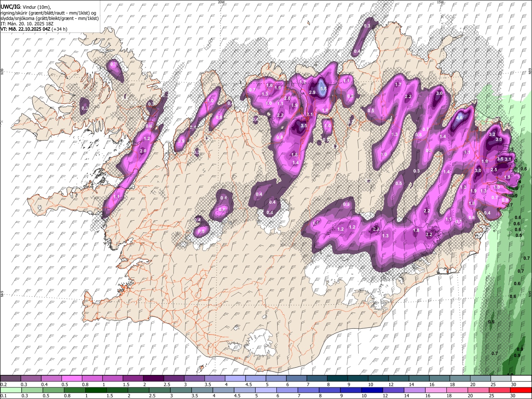The height and width of the screenshot is (399, 532).
Task: Click the 1.7 value on the map
Action: (x=398, y=84)
